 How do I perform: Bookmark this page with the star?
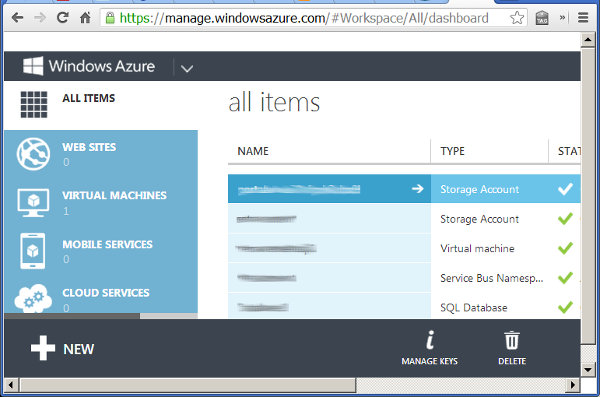point(517,18)
